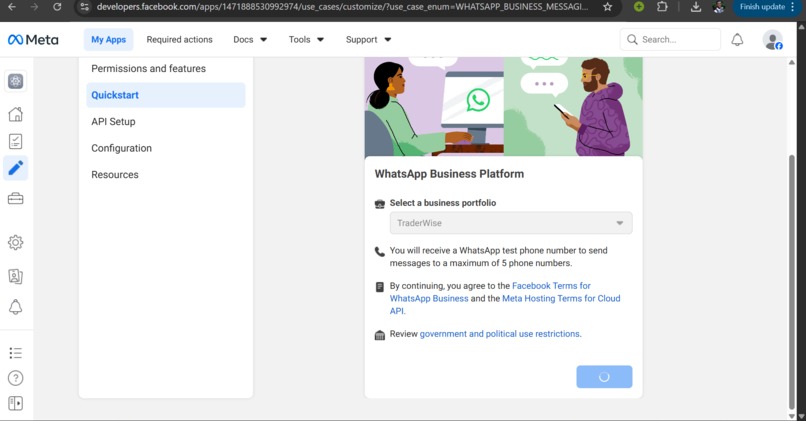View site information icon in address bar
806x421 pixels.
[85, 7]
